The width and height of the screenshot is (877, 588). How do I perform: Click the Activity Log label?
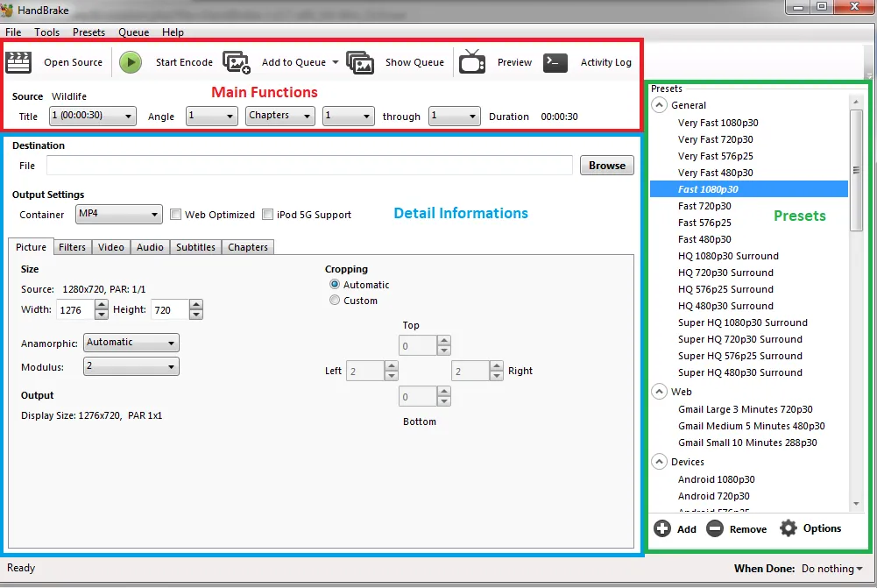[x=605, y=62]
